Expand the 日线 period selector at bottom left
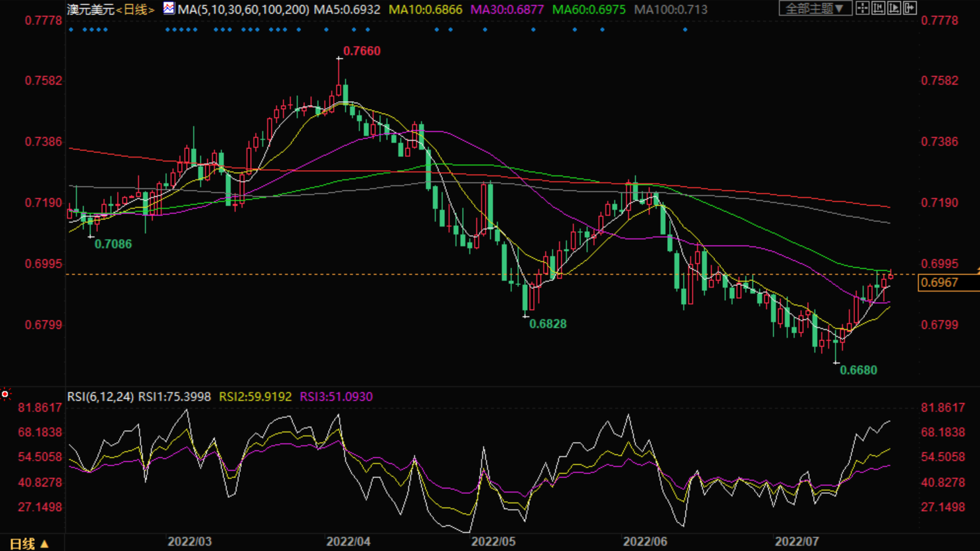 [29, 543]
